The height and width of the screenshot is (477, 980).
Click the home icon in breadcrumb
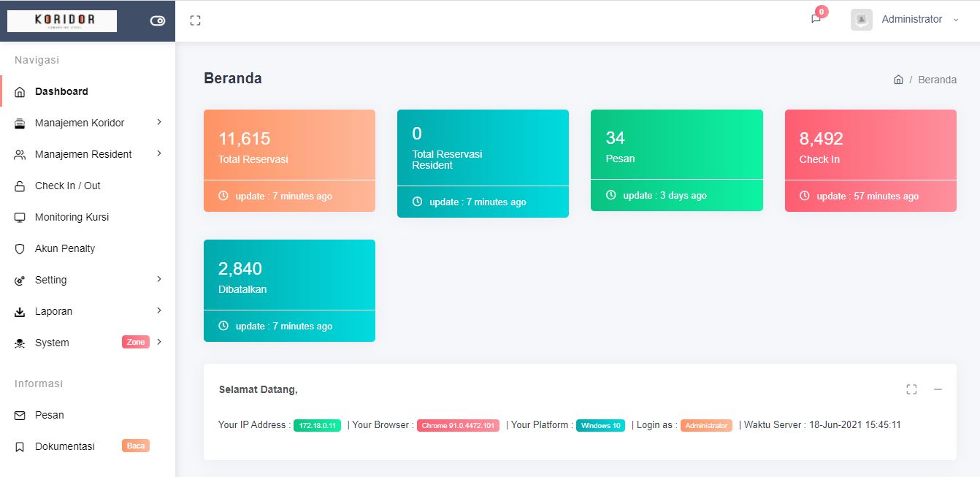point(898,80)
